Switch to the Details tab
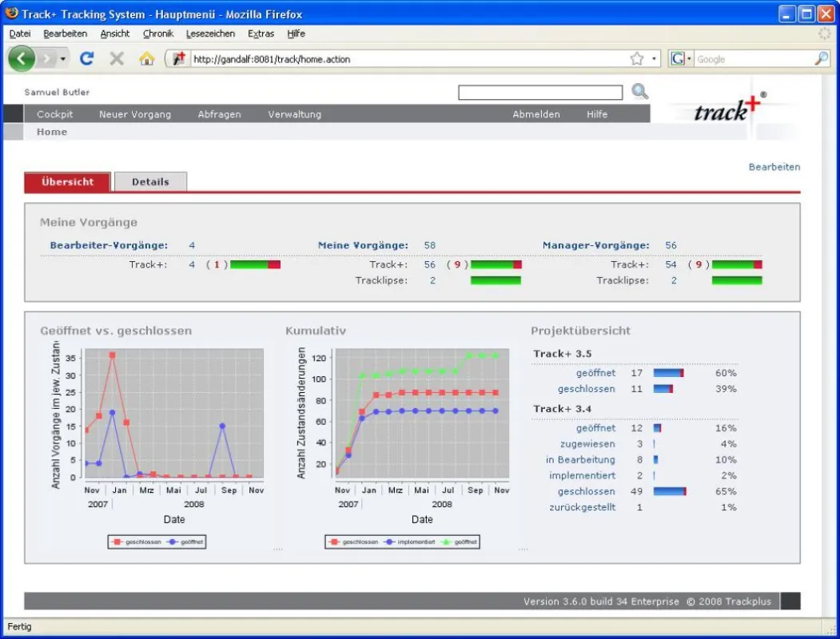Image resolution: width=840 pixels, height=639 pixels. [150, 182]
